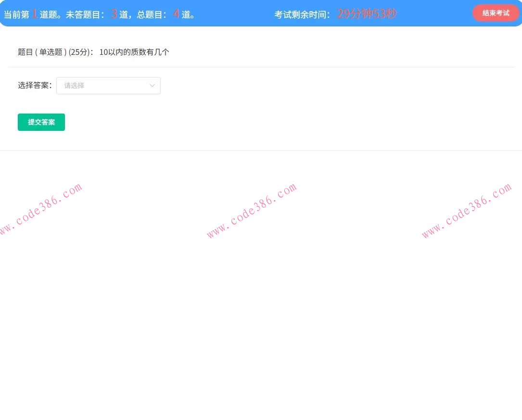Click the 总题目 count number 4
Viewport: 522px width, 420px height.
tap(176, 14)
